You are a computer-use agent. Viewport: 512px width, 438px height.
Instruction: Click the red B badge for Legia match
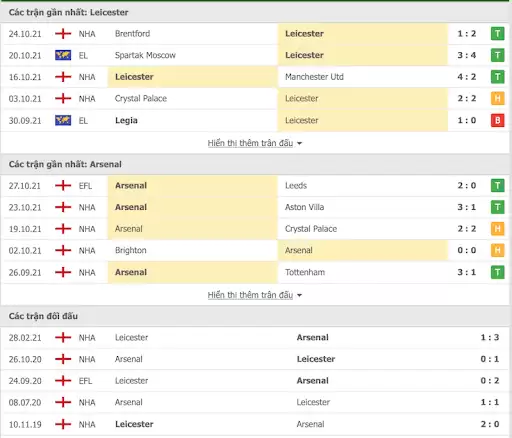(497, 120)
